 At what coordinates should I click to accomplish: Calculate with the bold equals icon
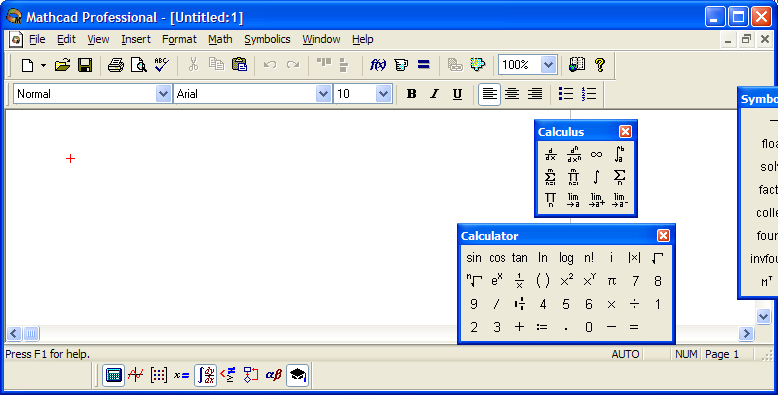click(x=424, y=65)
